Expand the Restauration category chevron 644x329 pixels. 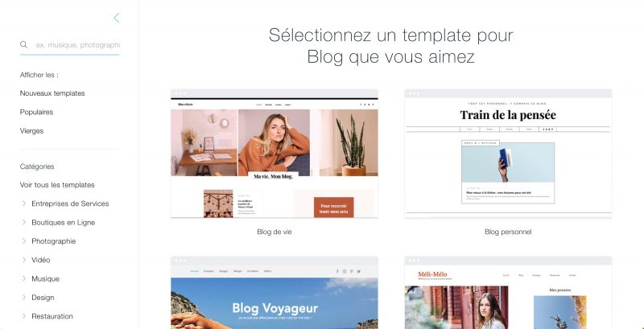coord(24,316)
